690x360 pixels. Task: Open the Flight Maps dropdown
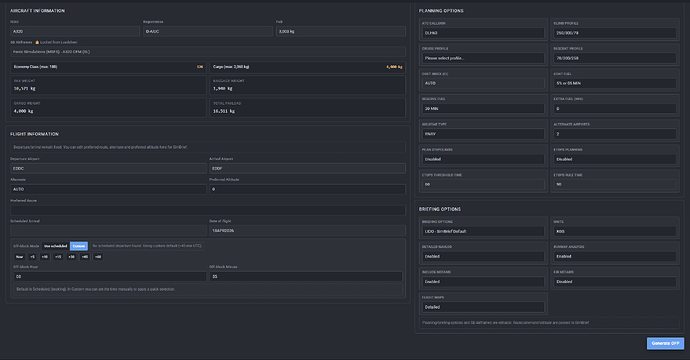tap(483, 307)
